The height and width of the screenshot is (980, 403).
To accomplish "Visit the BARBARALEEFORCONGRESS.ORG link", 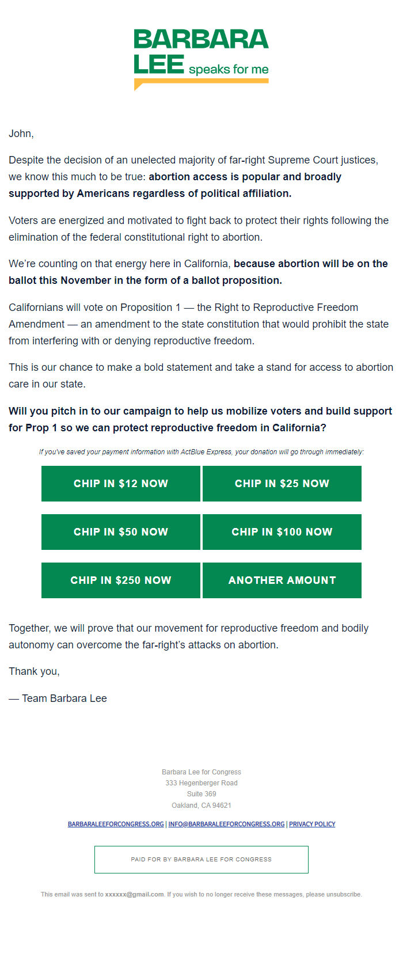I will click(x=116, y=824).
